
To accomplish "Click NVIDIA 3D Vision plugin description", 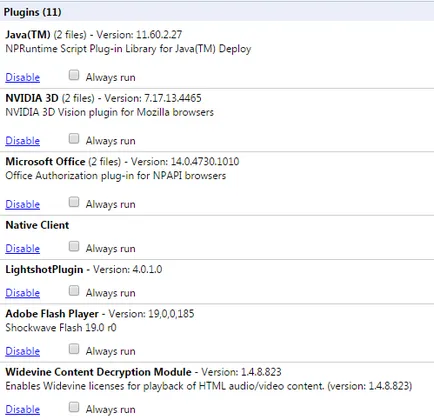I will coord(110,112).
